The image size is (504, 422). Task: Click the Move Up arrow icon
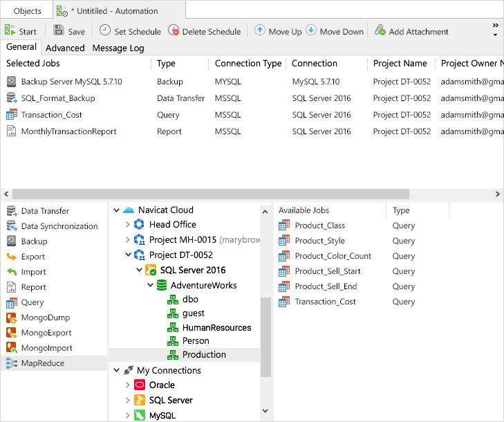pyautogui.click(x=260, y=30)
